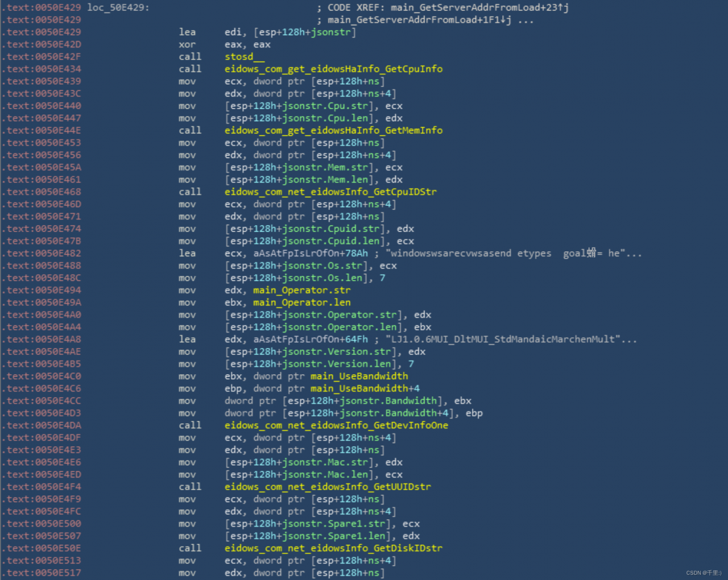Screen dimensions: 728x580
Task: Click the aAsAtFpIsLrOfOn+64Fh string reference
Action: 311,339
